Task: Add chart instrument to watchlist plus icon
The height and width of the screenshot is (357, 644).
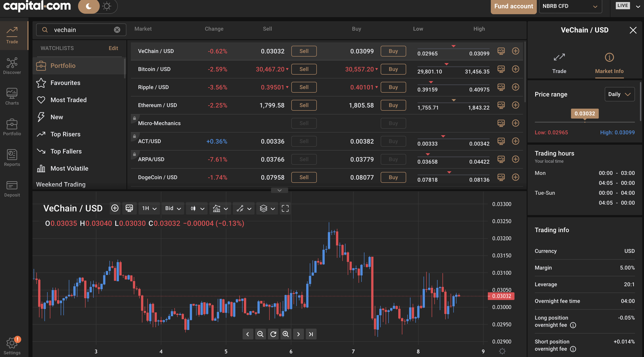Action: pos(115,208)
